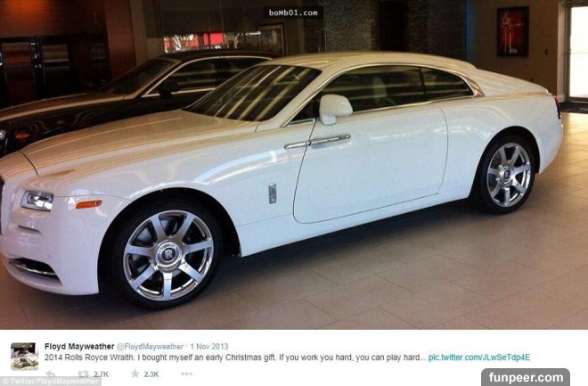This screenshot has width=588, height=386.
Task: Click the 2.7K retweet count
Action: pos(101,374)
